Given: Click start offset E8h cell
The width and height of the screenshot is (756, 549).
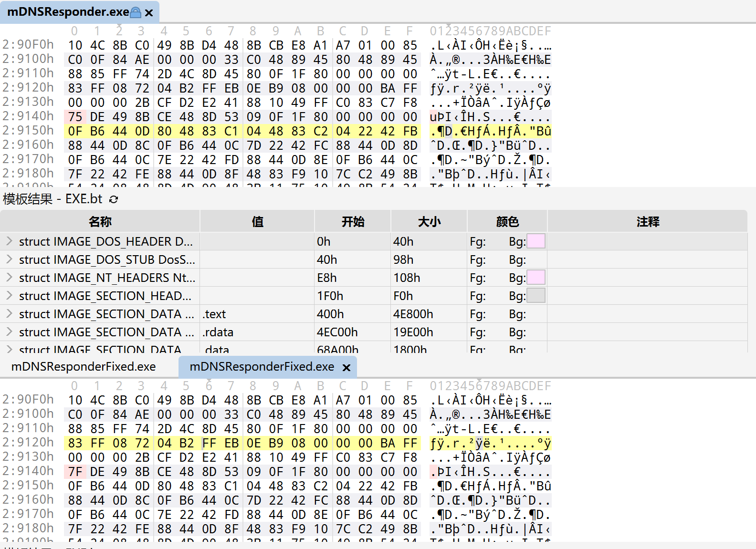Looking at the screenshot, I should (x=353, y=278).
